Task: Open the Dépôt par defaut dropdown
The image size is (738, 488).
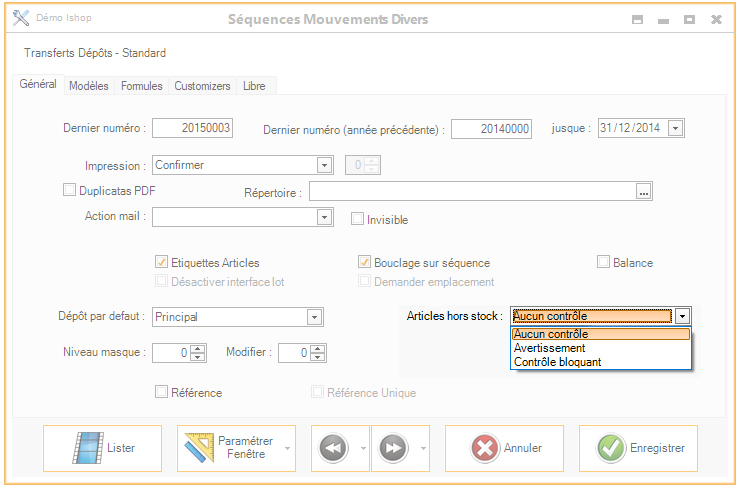Action: point(314,317)
